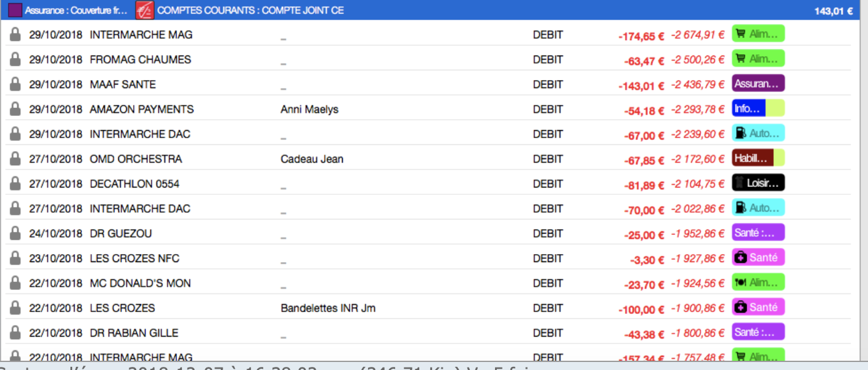Open the brown Habill category tag for OMD ORCHESTRA
The height and width of the screenshot is (370, 868).
[758, 158]
